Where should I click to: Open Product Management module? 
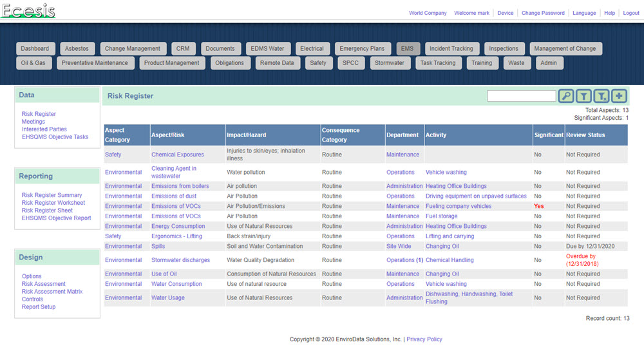[172, 63]
